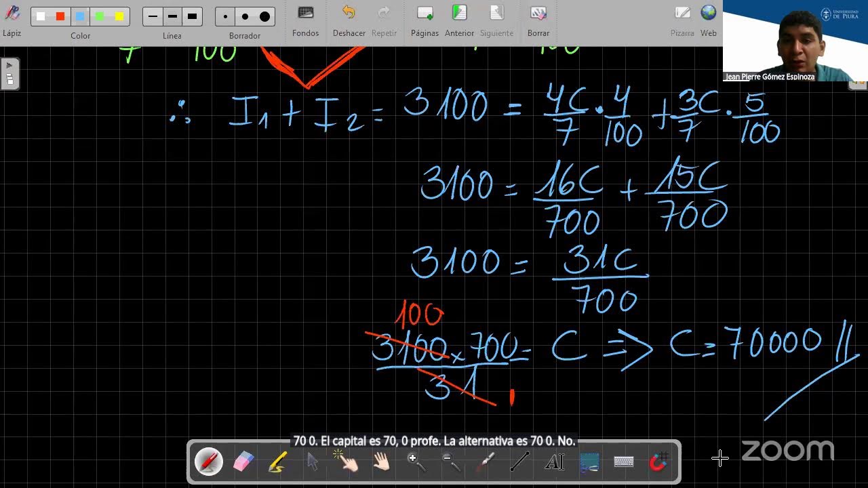Choose the small eraser size
This screenshot has height=488, width=868.
click(225, 16)
